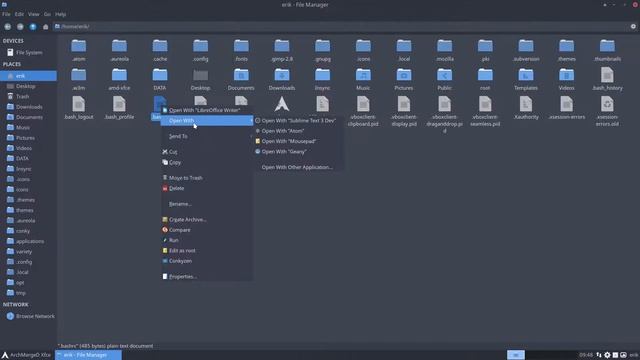This screenshot has height=360, width=640.
Task: Open conky bookmark in sidebar
Action: coord(29,231)
